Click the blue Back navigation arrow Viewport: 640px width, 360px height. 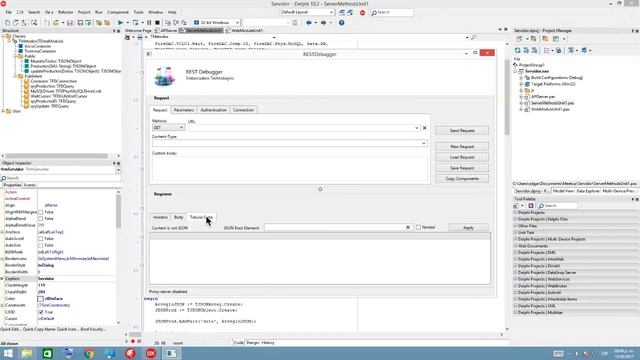click(309, 23)
